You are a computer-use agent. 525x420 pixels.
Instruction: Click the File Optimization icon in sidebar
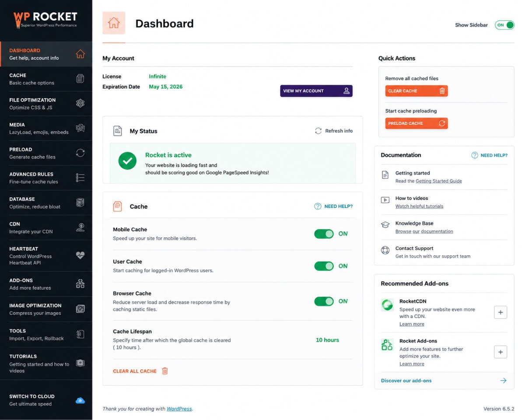pos(80,104)
